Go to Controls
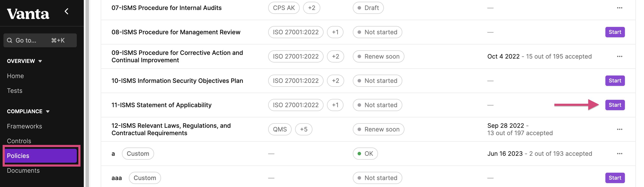This screenshot has height=187, width=644. click(19, 141)
